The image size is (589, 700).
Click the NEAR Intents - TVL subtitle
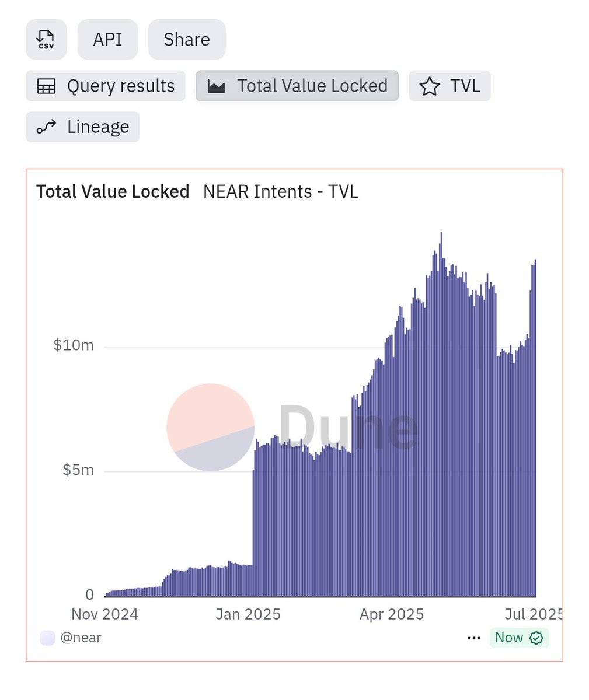coord(281,191)
